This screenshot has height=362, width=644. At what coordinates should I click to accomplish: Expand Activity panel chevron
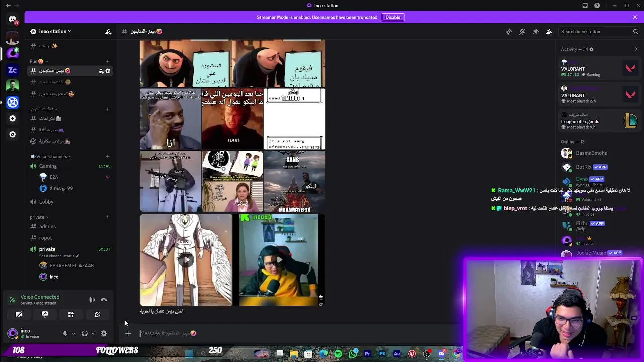(x=636, y=49)
